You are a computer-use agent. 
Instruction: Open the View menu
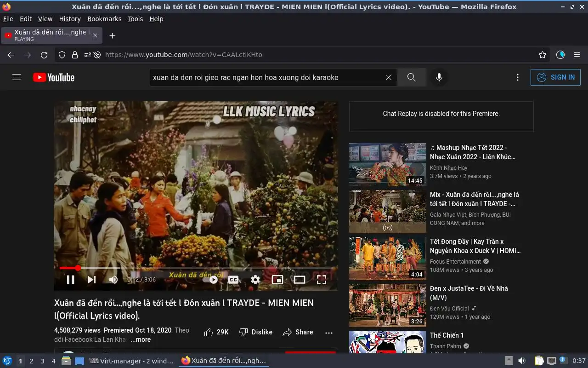click(x=45, y=19)
